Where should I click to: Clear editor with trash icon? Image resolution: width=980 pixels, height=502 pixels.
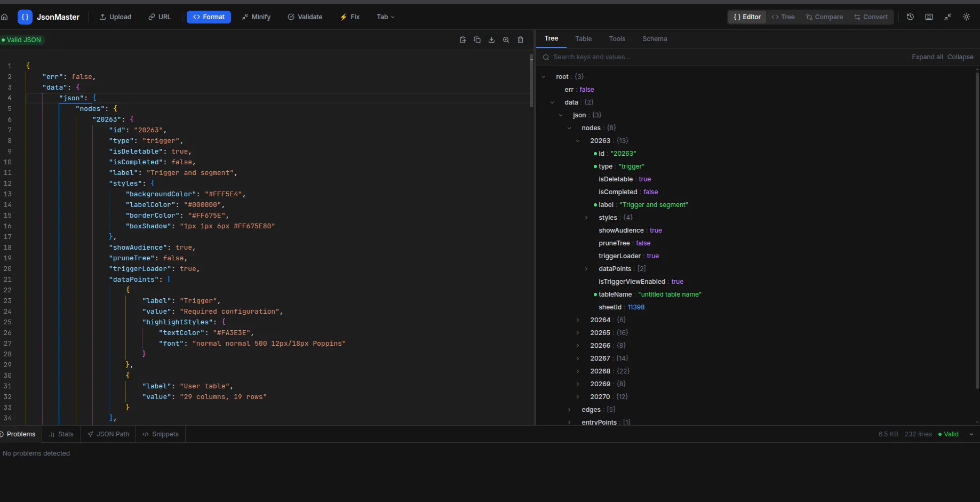click(521, 40)
